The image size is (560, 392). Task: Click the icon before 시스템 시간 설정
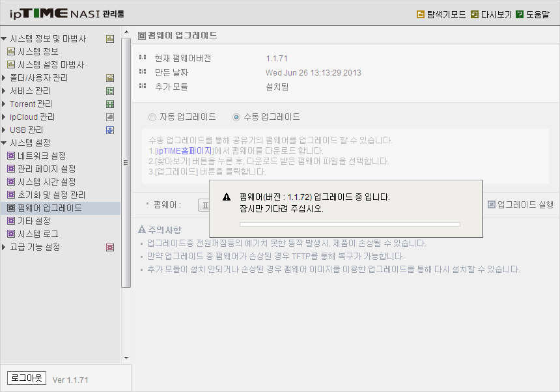click(x=11, y=182)
